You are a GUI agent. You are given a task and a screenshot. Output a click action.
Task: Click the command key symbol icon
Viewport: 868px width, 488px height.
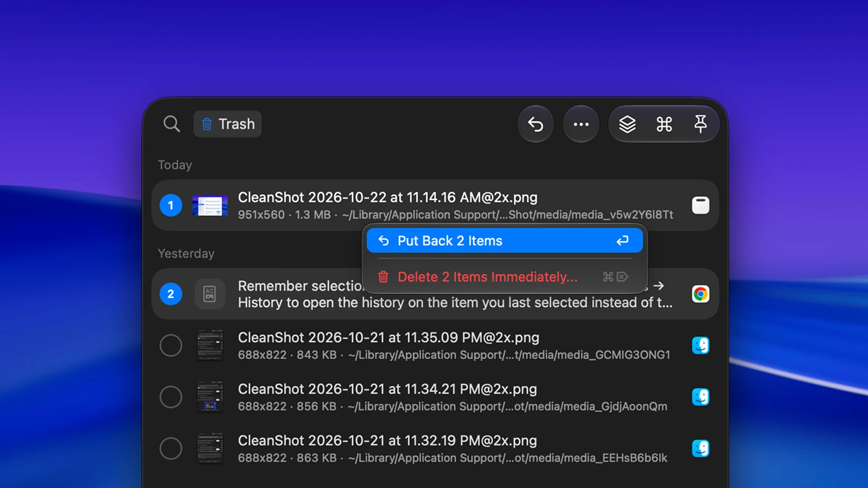tap(664, 124)
